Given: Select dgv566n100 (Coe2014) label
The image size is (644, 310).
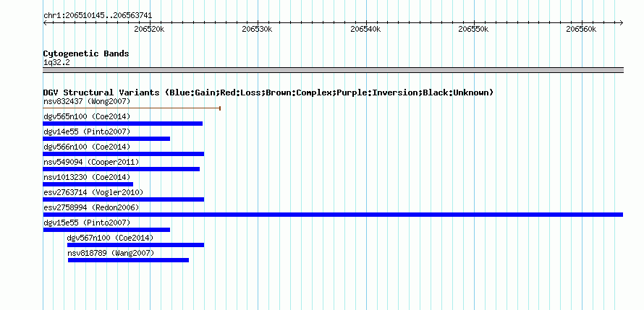Looking at the screenshot, I should [87, 147].
